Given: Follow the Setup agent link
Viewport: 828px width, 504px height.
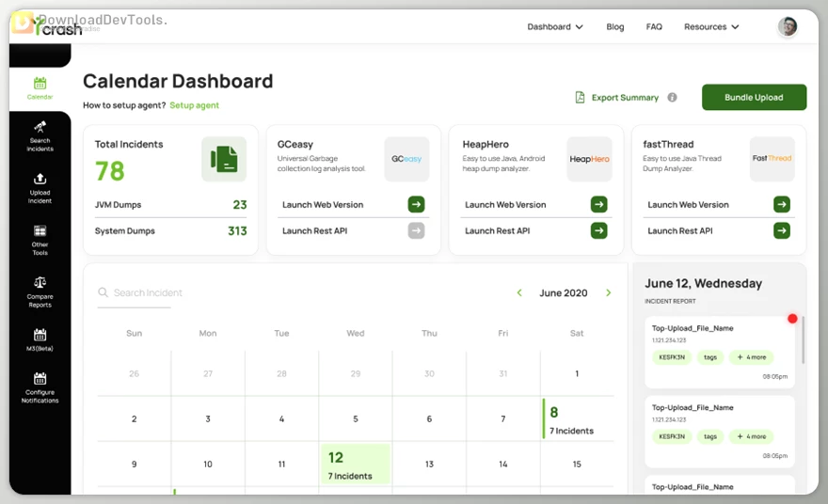Looking at the screenshot, I should pos(195,105).
